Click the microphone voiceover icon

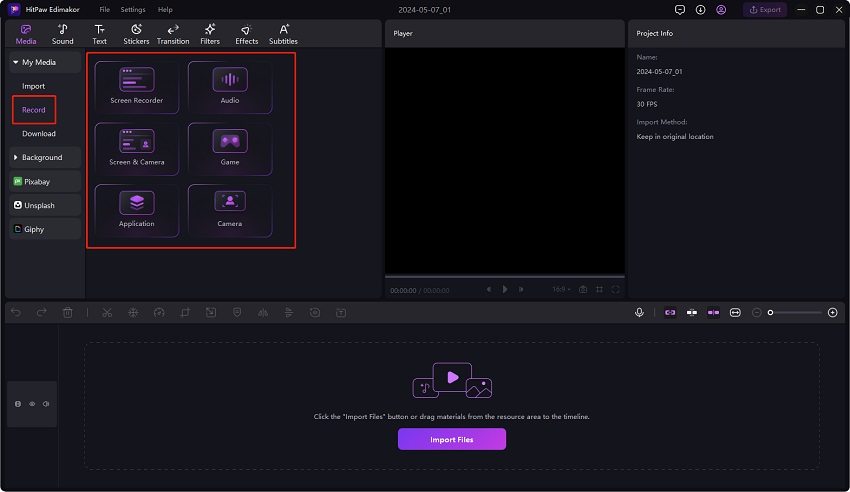639,313
